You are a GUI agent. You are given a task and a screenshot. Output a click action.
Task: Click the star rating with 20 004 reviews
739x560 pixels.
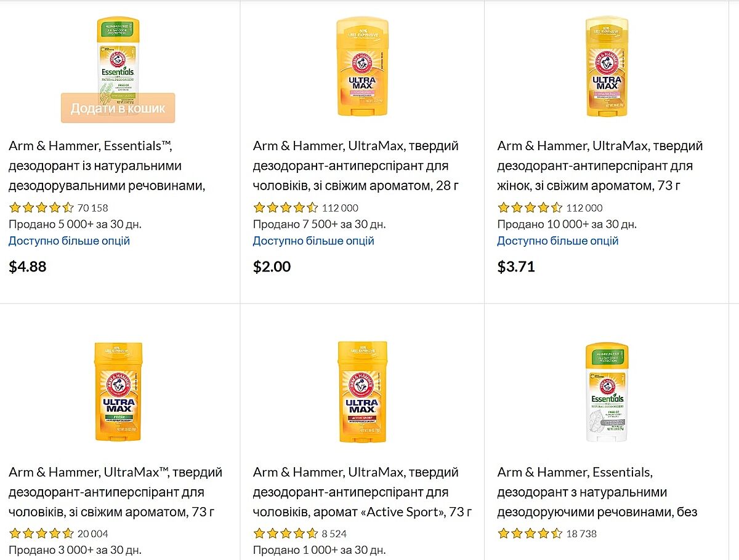point(42,534)
